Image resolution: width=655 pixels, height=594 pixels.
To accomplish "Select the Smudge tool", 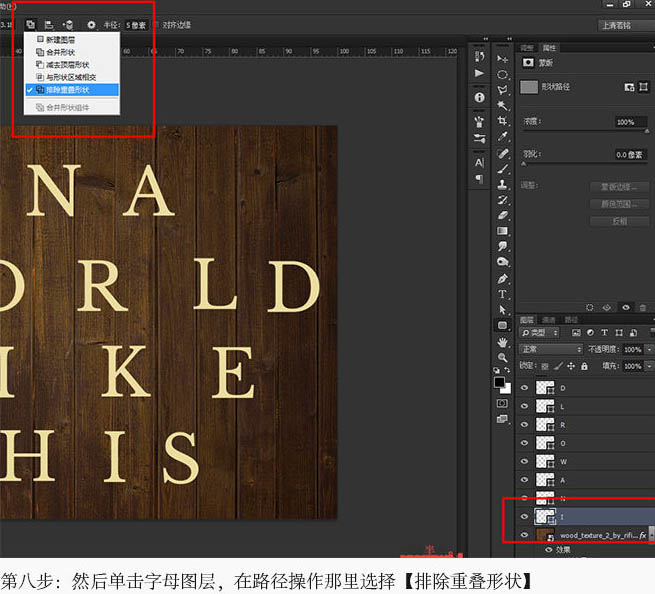I will (503, 246).
